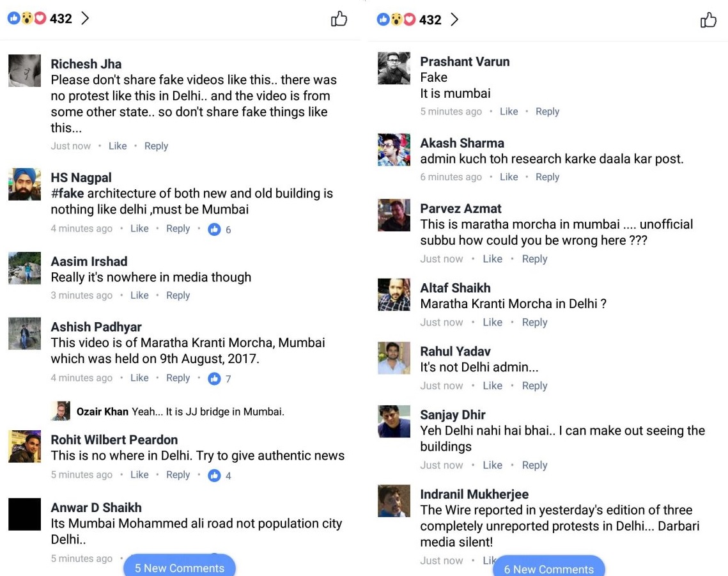Like Richesh Jha's comment
728x576 pixels.
click(118, 146)
